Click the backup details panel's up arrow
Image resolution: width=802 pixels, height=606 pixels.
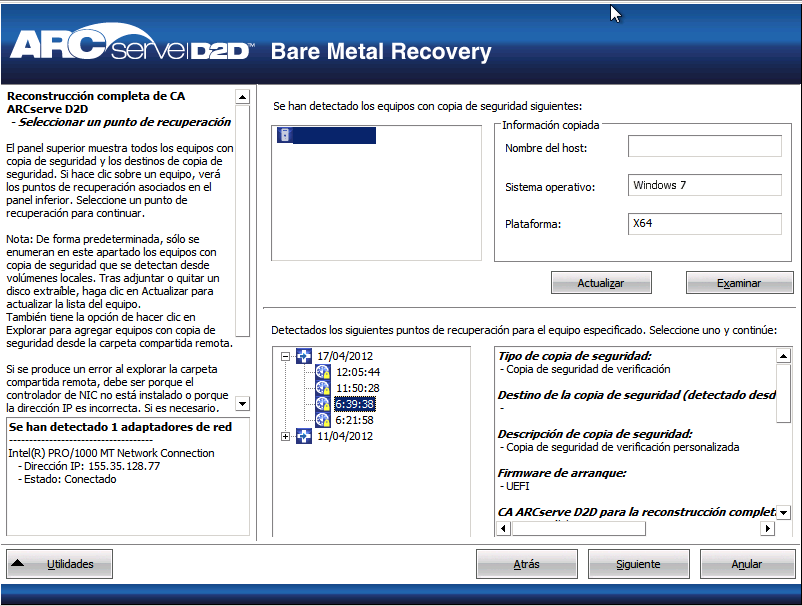pyautogui.click(x=783, y=355)
